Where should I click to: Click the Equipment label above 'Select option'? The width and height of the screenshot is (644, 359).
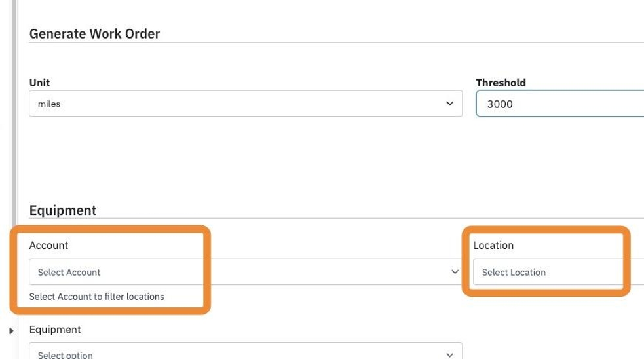[x=55, y=330]
